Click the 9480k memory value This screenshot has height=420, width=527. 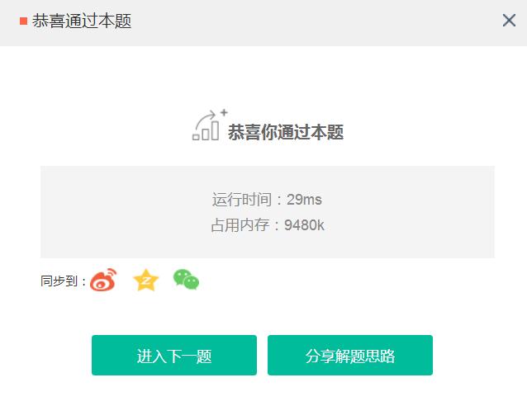304,225
